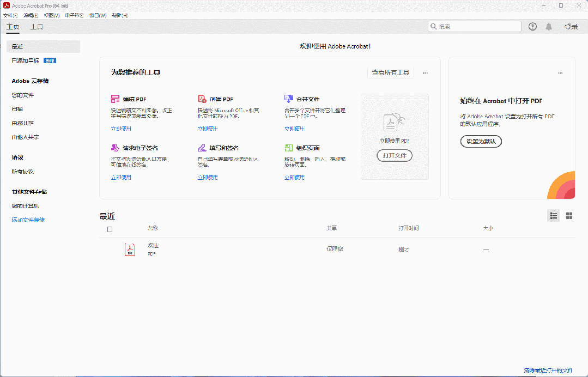Click the 名称 column header
Viewport: 588px width, 377px height.
[153, 228]
